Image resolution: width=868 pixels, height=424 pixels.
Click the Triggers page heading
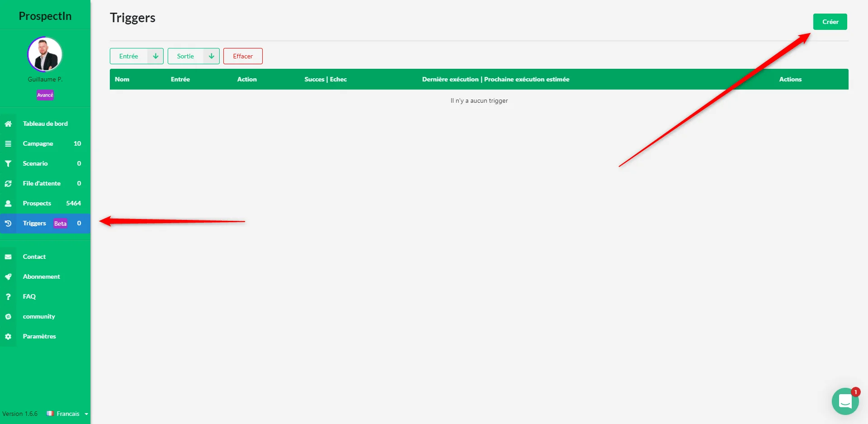132,18
